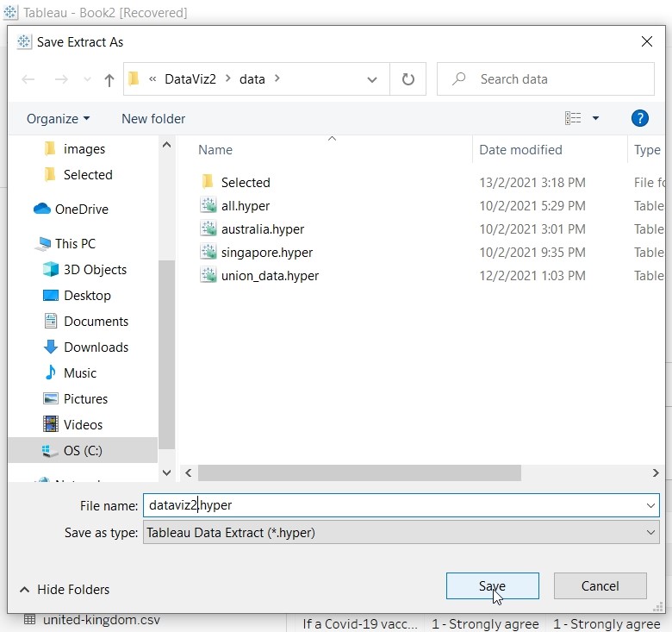
Task: Click the Refresh icon beside address bar
Action: point(408,79)
